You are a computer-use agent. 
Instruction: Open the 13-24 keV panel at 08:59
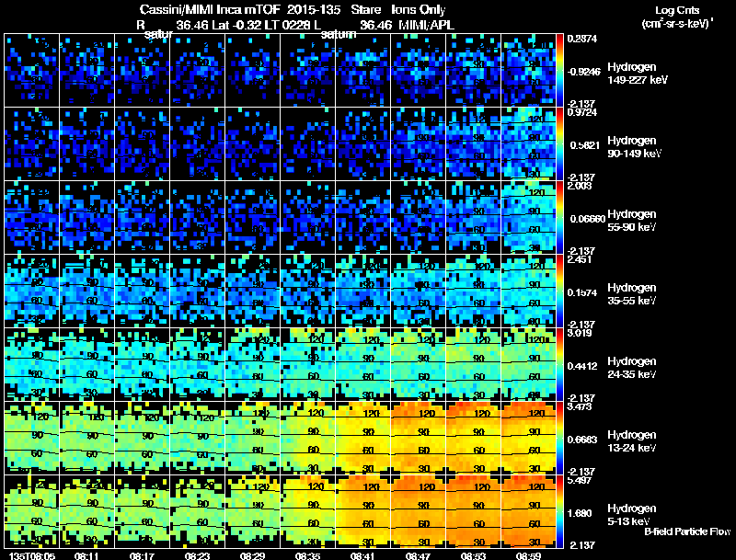(x=528, y=438)
